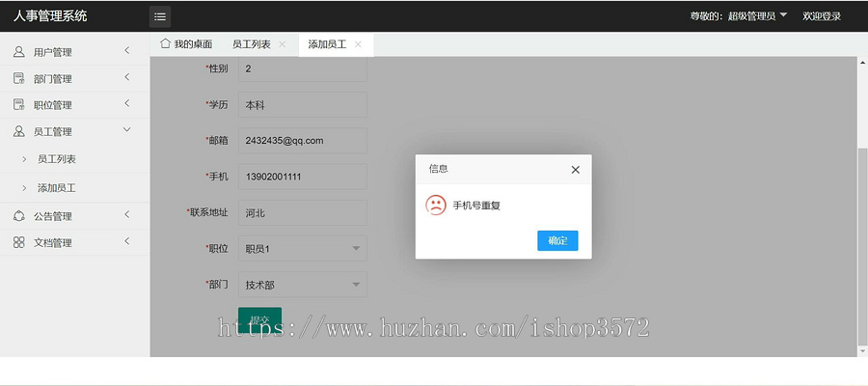Expand the 职位管理 menu chevron

126,103
